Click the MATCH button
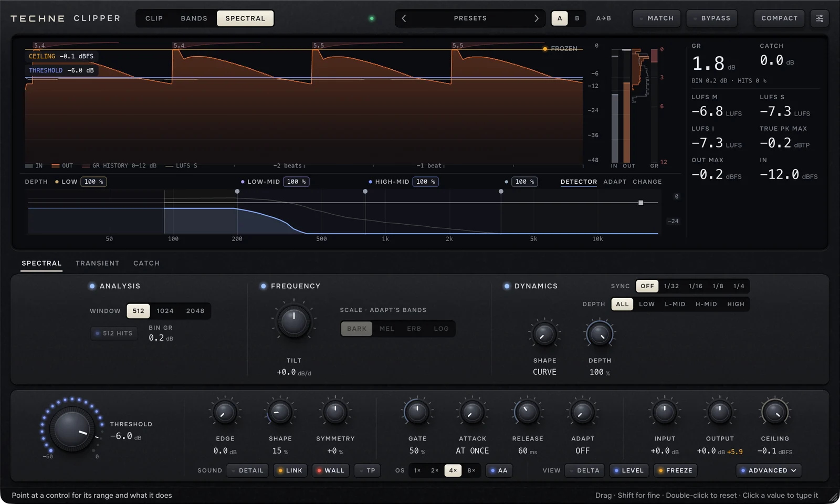Image resolution: width=840 pixels, height=504 pixels. tap(656, 18)
